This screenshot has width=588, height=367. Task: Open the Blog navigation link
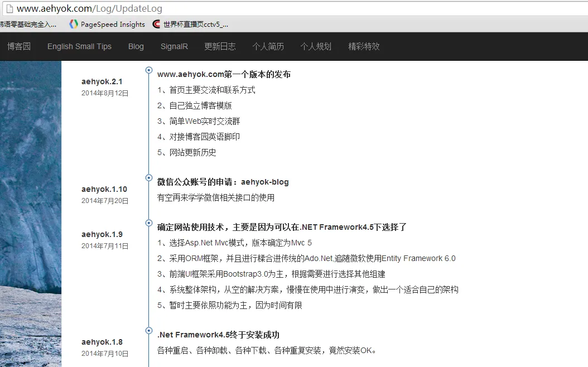pos(136,46)
